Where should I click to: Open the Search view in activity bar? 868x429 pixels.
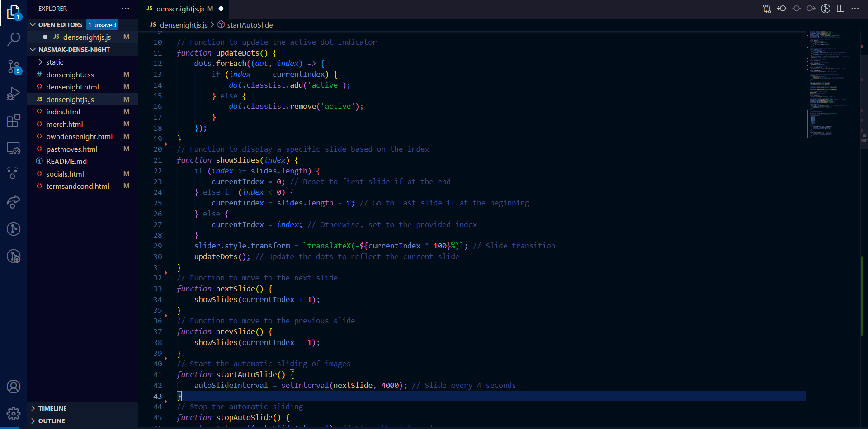click(x=14, y=39)
